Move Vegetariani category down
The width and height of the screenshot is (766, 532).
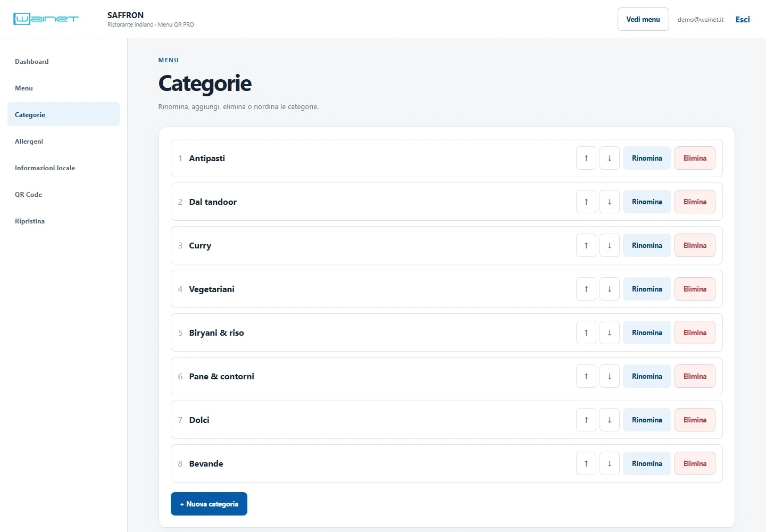[x=610, y=289]
